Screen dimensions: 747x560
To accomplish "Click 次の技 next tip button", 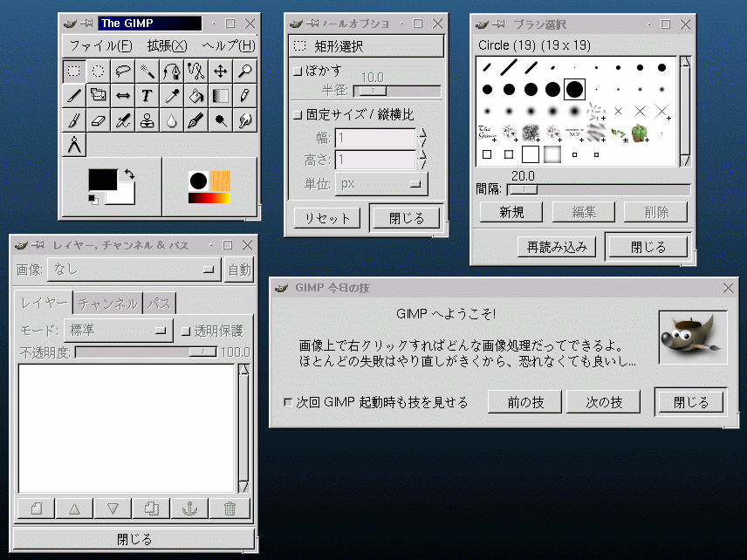I will (604, 402).
